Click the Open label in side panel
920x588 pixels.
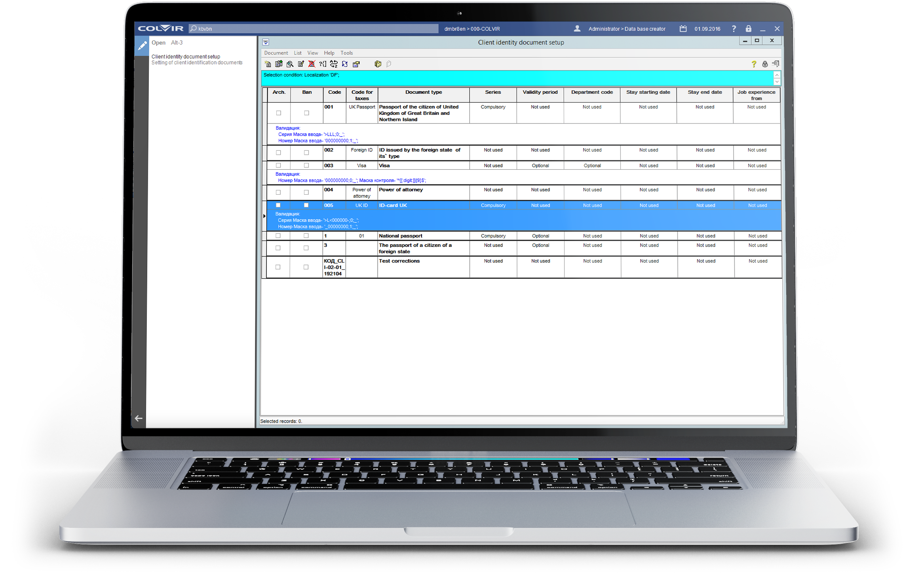[x=158, y=43]
